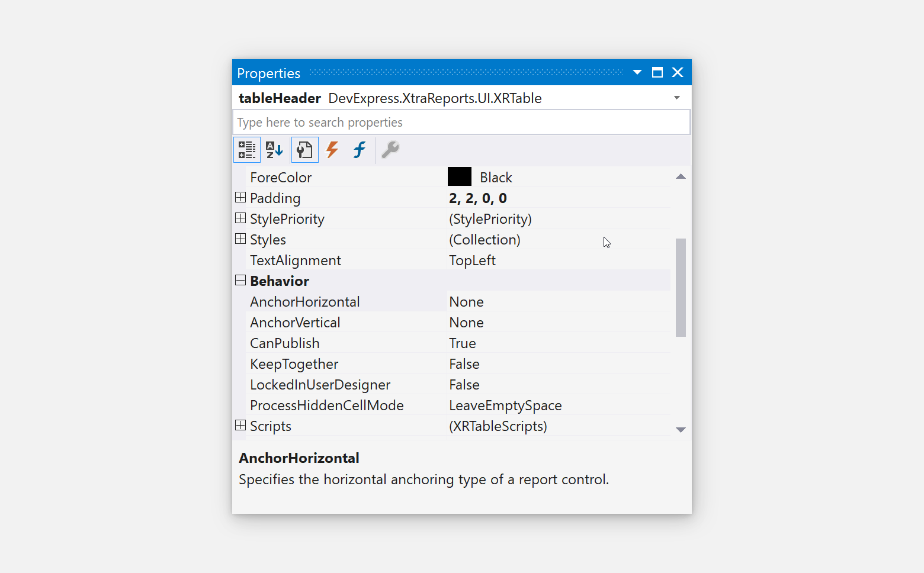This screenshot has width=924, height=573.
Task: Select the ForeColor property row
Action: pos(458,177)
